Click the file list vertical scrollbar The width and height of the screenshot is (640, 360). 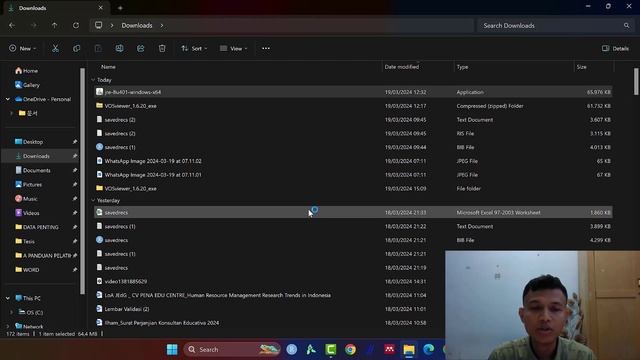(636, 81)
